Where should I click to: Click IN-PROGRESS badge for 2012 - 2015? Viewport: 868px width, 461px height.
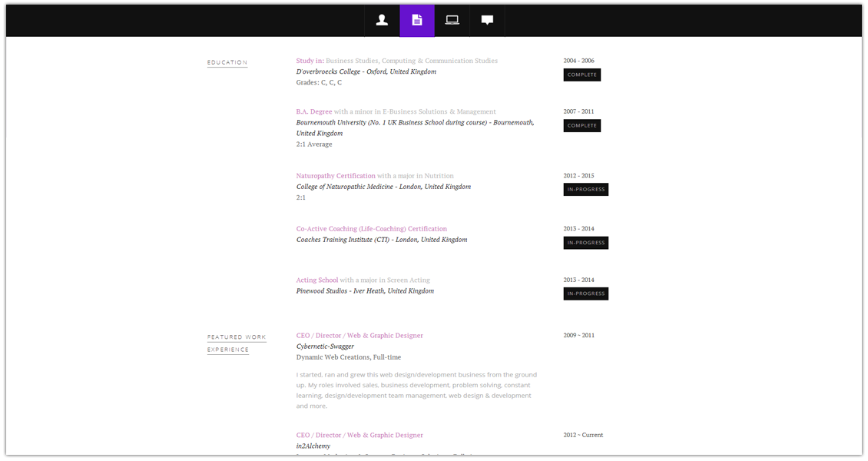[585, 190]
